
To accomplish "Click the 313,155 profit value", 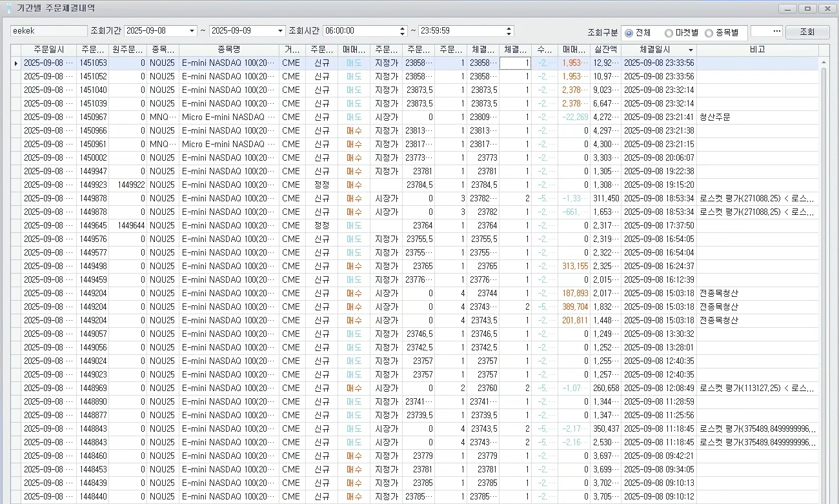I will coord(575,267).
